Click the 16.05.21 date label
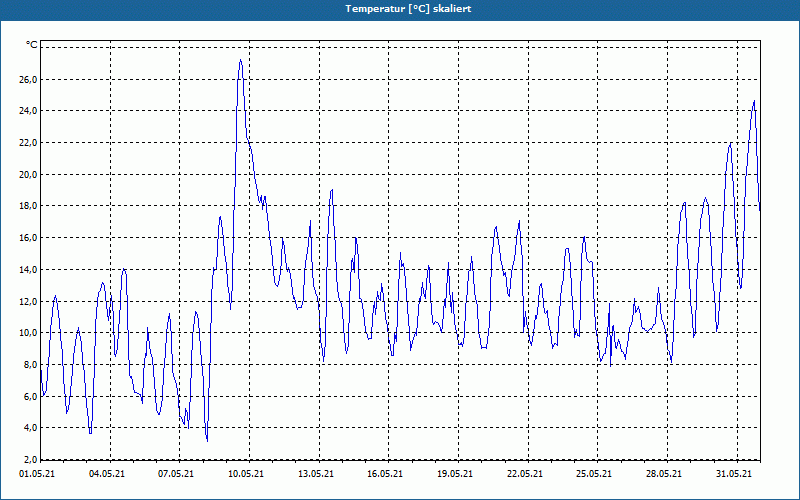Screen dimensions: 800x500 coord(385,474)
